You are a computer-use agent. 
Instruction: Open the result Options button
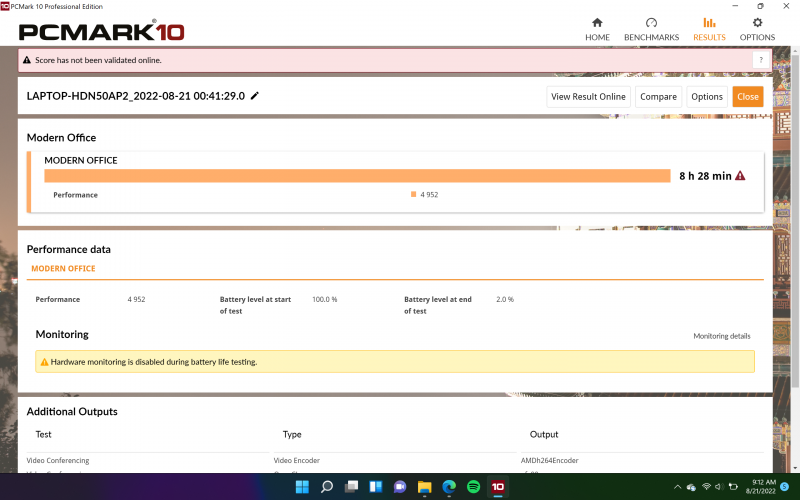click(707, 97)
